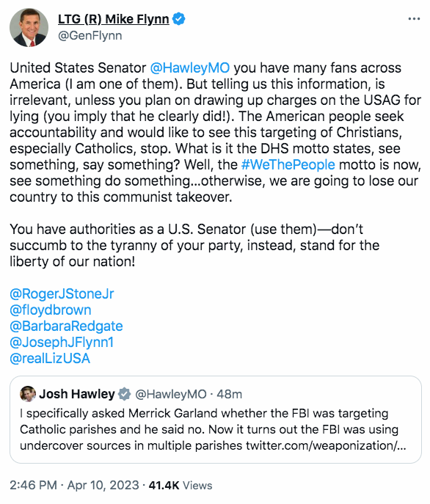
Task: Click the 41.4K Views count
Action: 181,485
